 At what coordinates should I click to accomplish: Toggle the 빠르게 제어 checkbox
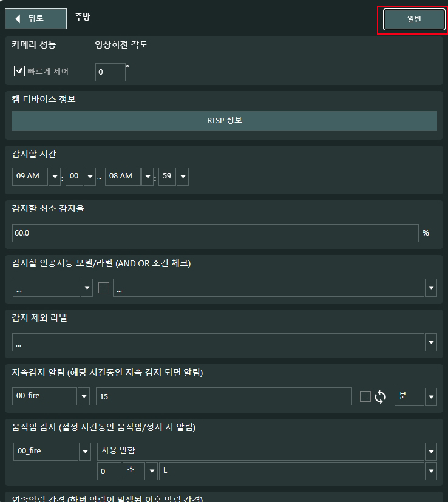point(19,72)
